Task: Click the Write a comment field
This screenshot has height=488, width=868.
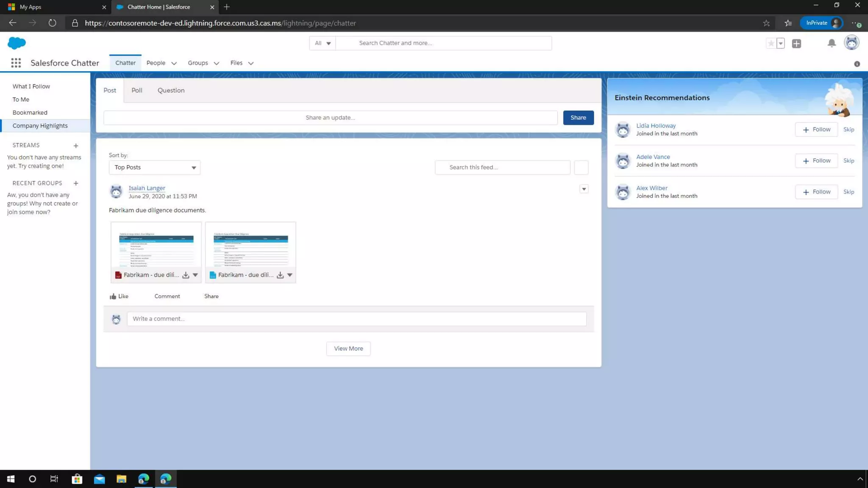Action: coord(356,319)
